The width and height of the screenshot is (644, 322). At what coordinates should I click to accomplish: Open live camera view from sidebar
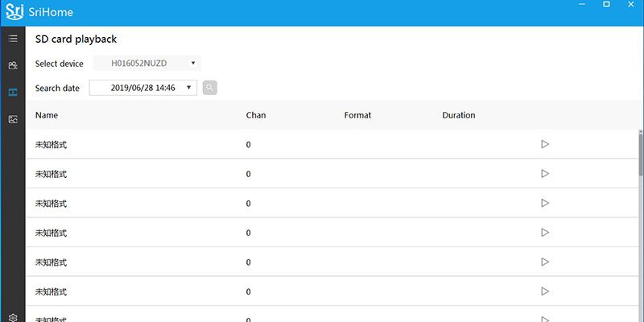pyautogui.click(x=13, y=65)
